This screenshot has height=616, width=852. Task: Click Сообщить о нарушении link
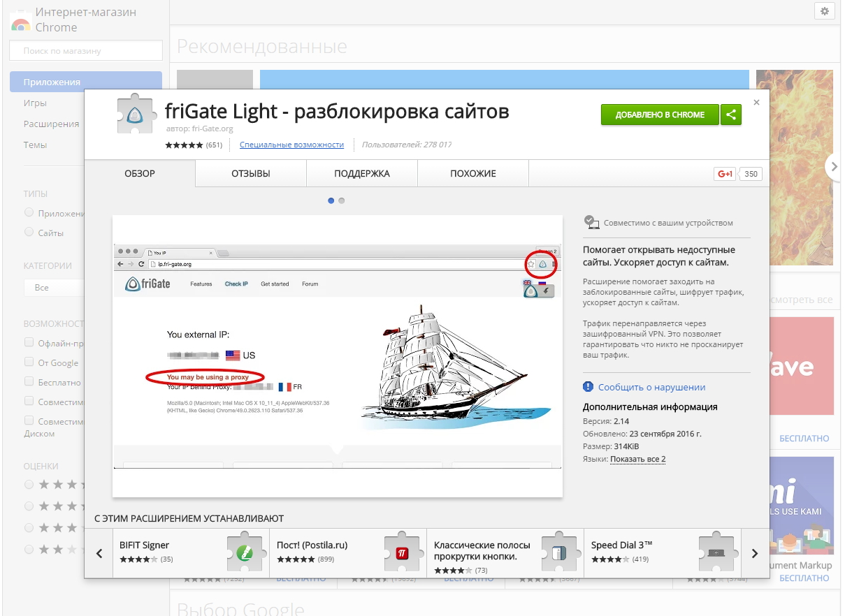coord(651,387)
